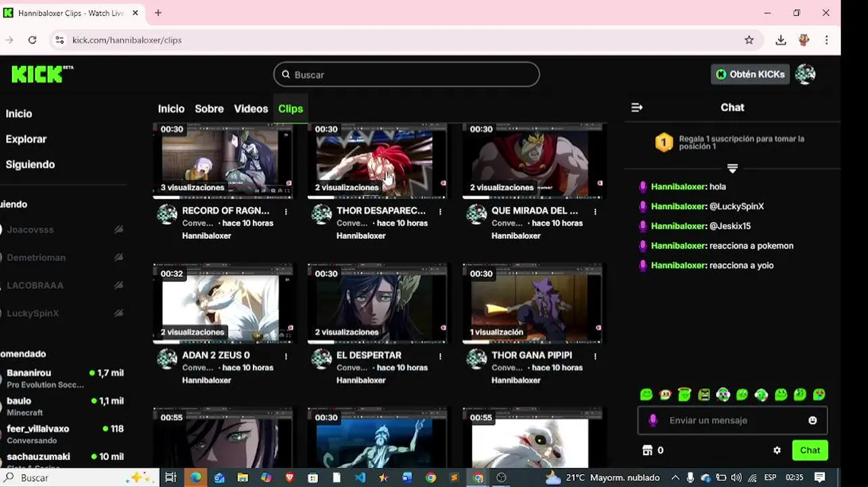Click the channel avatar beside THOR GANA PIPIPI clip
The width and height of the screenshot is (868, 487).
tap(477, 358)
